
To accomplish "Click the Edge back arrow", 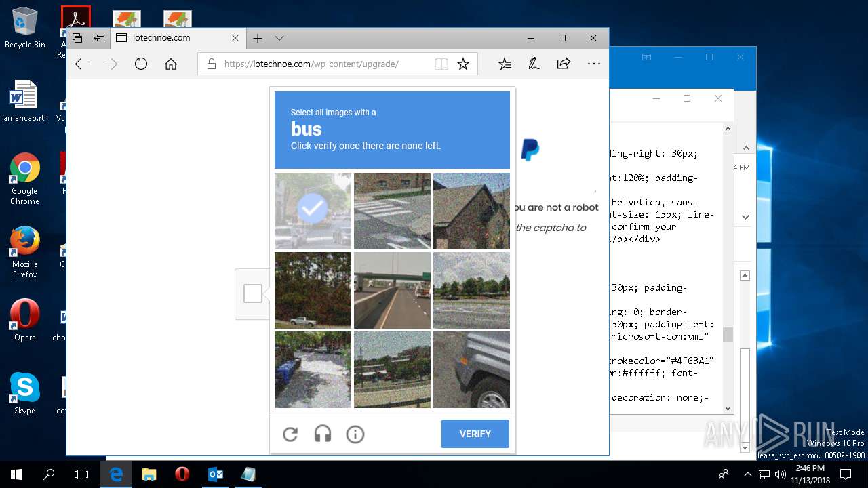I will point(81,64).
